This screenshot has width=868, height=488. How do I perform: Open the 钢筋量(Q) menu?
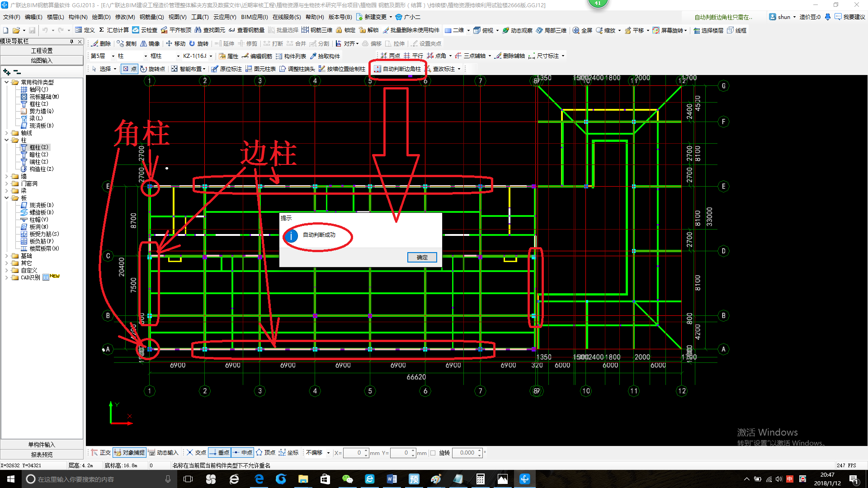point(152,17)
